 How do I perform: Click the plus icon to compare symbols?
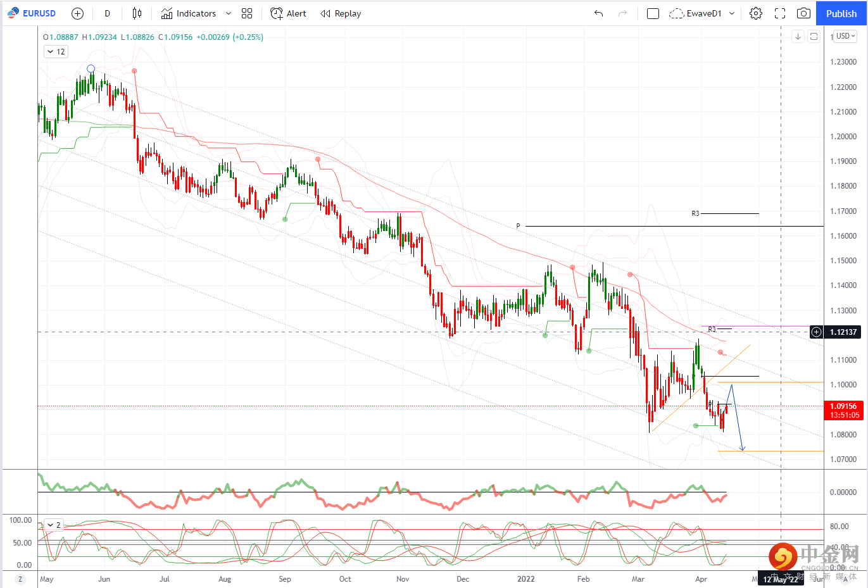77,13
